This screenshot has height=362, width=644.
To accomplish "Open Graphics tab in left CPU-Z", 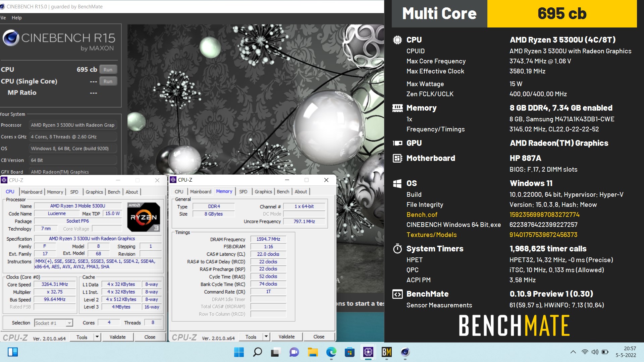I will (x=94, y=192).
